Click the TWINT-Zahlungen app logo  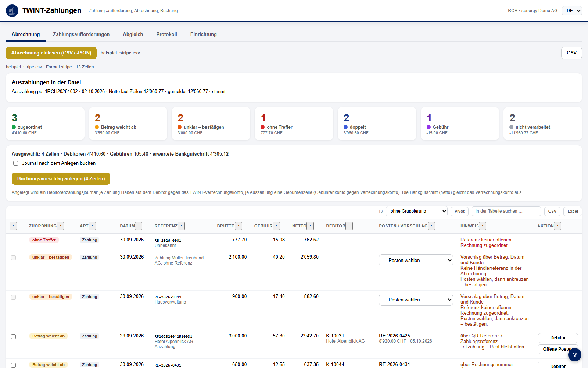12,11
